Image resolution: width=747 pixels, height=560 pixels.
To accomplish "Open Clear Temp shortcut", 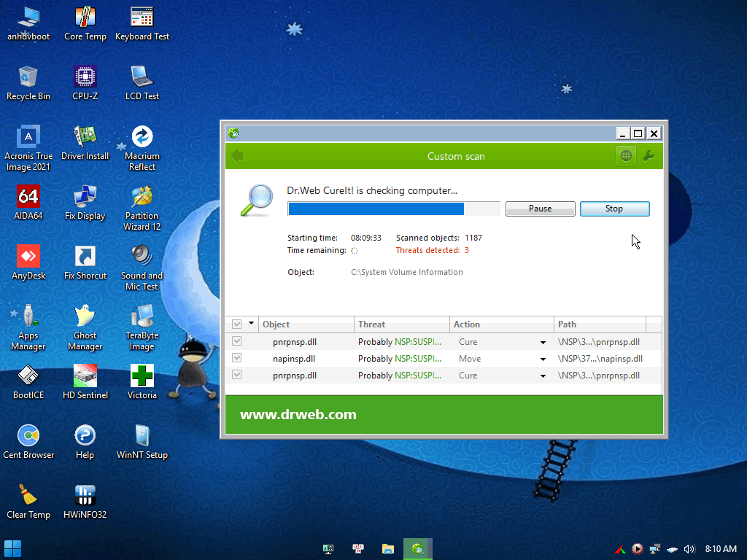I will point(28,502).
